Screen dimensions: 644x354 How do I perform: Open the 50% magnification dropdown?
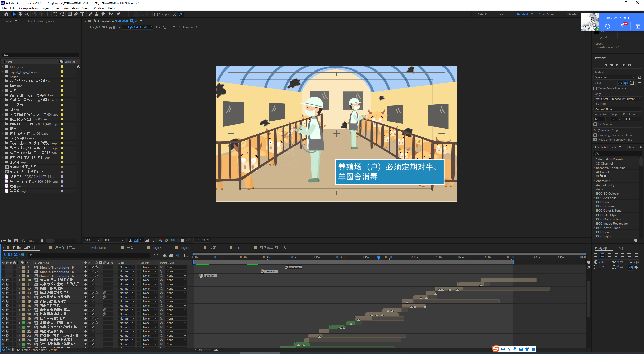click(92, 240)
